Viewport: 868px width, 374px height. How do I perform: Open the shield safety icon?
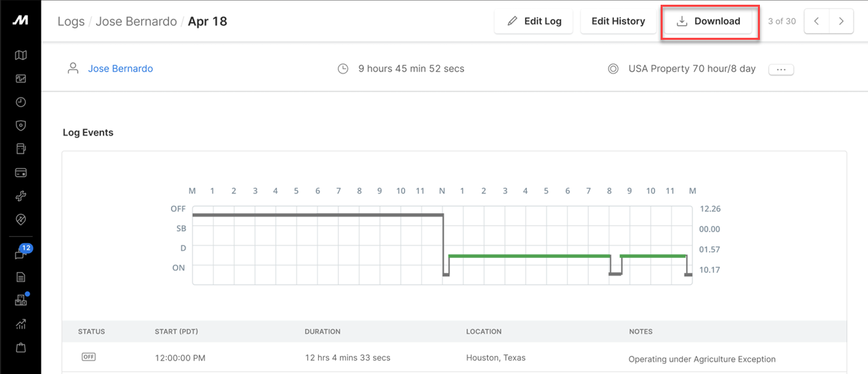pos(21,126)
